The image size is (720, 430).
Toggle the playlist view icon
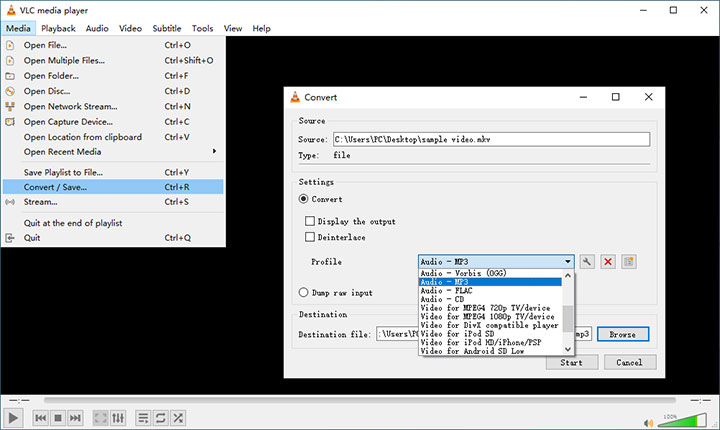(x=143, y=418)
